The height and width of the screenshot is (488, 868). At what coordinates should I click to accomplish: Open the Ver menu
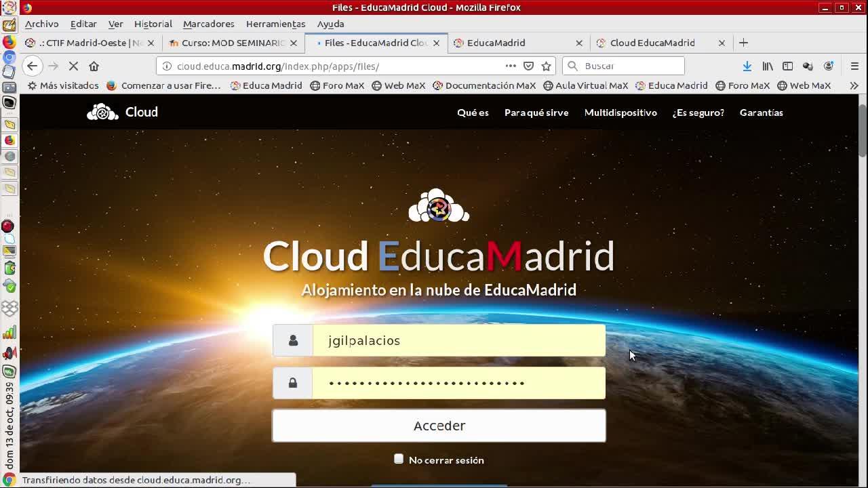[x=116, y=24]
